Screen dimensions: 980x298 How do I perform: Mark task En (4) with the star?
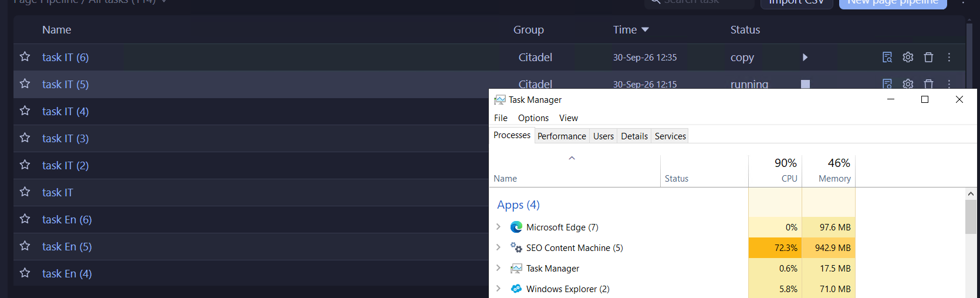click(x=25, y=273)
